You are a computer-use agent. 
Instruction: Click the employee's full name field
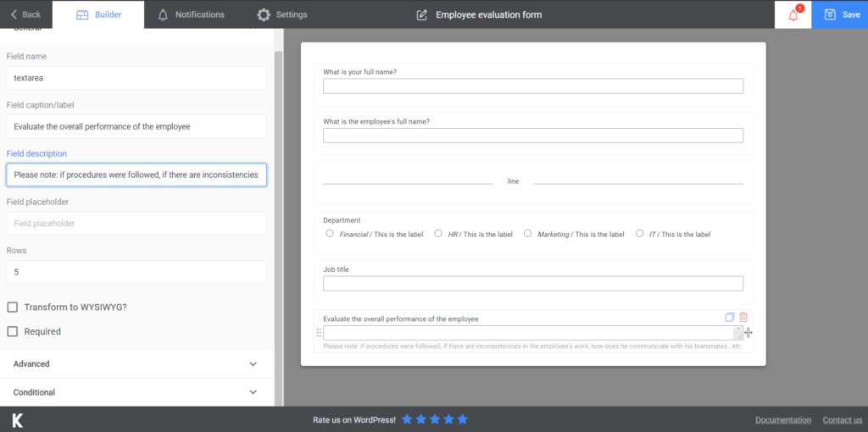pos(533,136)
